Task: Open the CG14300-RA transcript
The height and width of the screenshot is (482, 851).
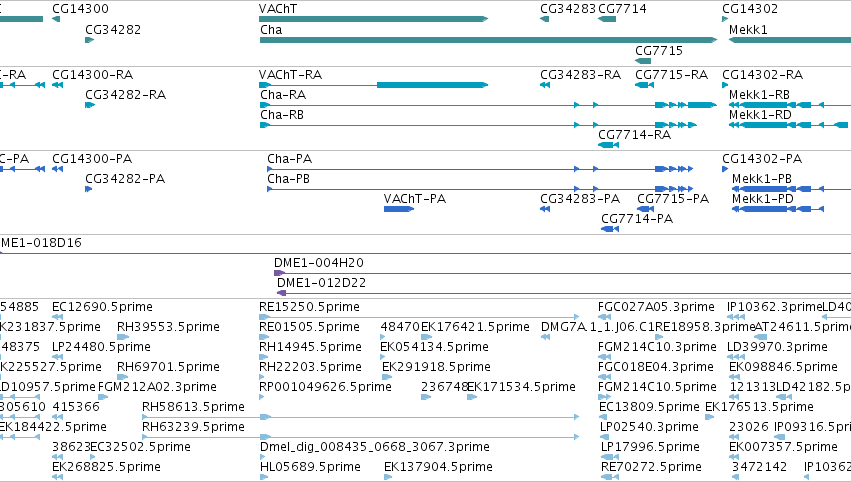Action: coord(93,74)
